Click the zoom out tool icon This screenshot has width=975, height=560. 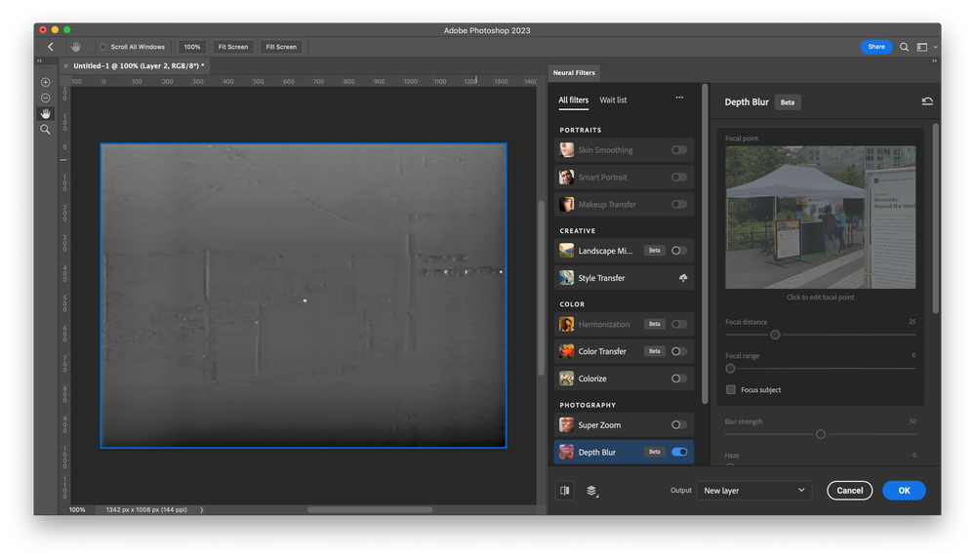point(46,98)
